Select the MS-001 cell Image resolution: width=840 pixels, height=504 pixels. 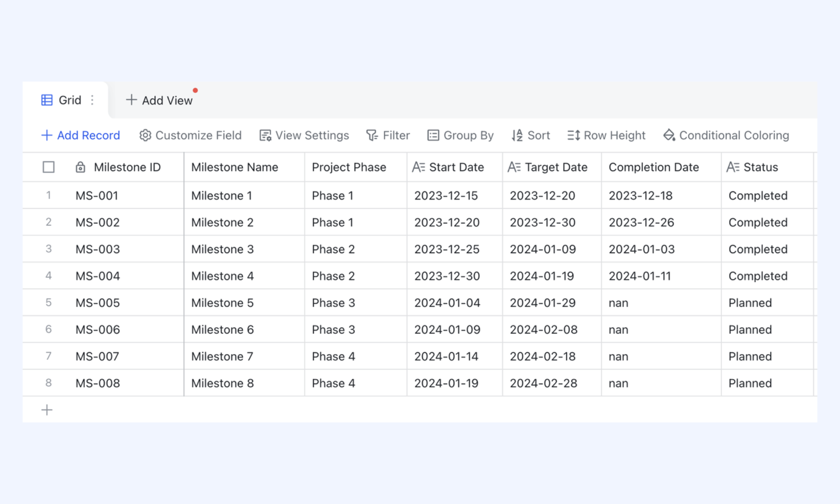127,195
